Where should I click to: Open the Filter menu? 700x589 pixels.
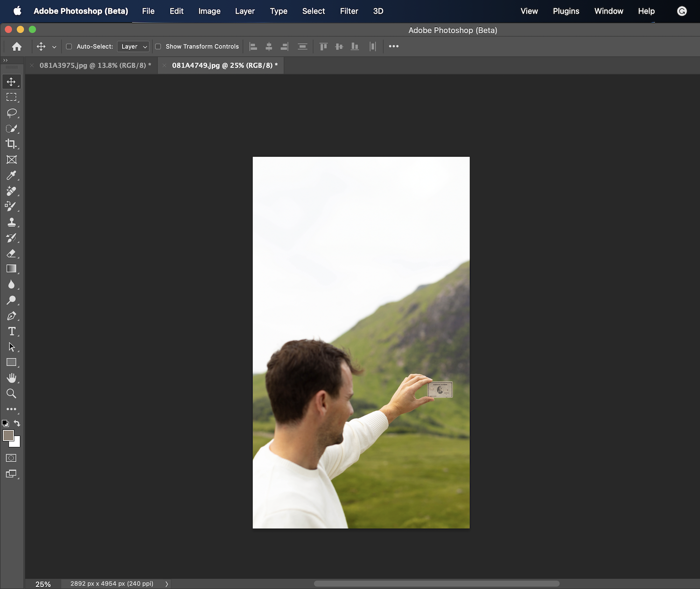tap(349, 11)
